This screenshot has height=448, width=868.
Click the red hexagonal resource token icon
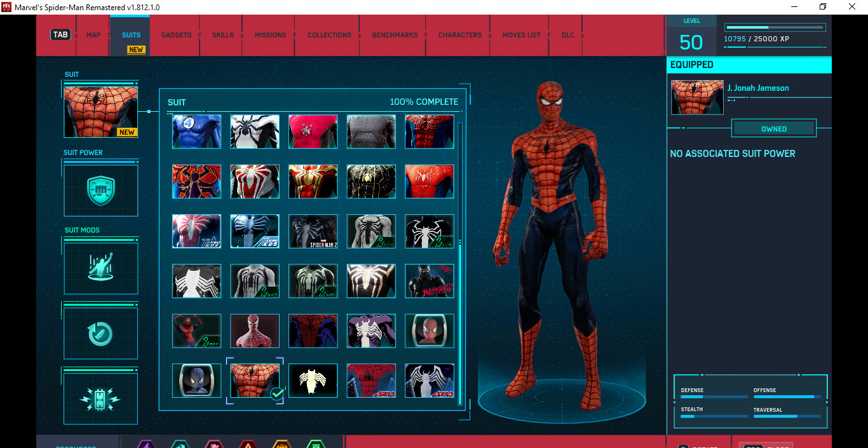[x=248, y=444]
